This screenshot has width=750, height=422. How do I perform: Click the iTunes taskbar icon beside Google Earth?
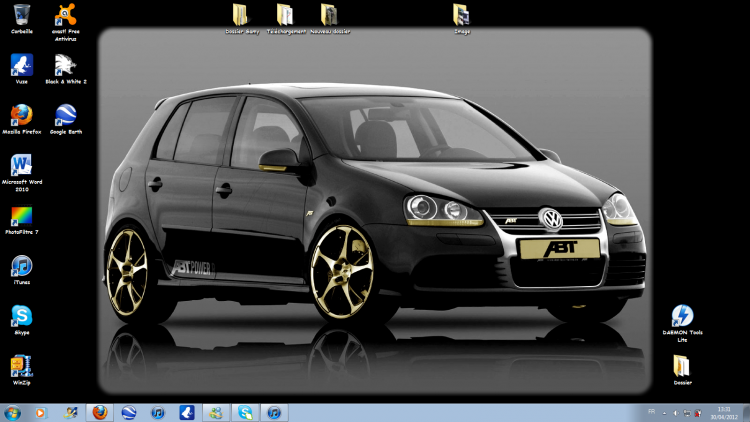tap(157, 412)
